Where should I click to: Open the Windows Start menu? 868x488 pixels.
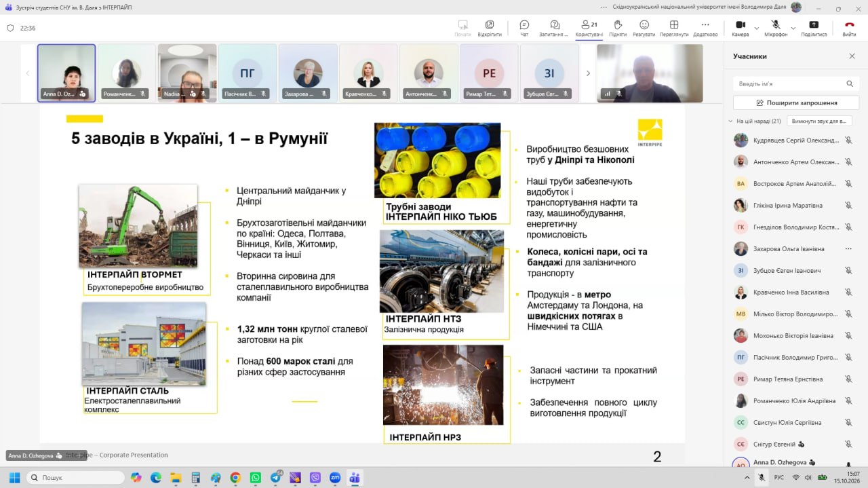point(15,478)
